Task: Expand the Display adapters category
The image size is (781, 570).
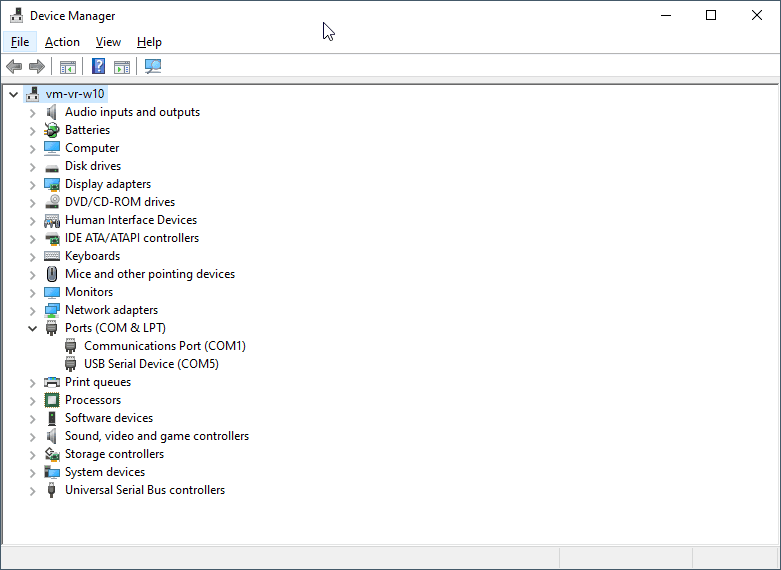Action: click(x=32, y=184)
